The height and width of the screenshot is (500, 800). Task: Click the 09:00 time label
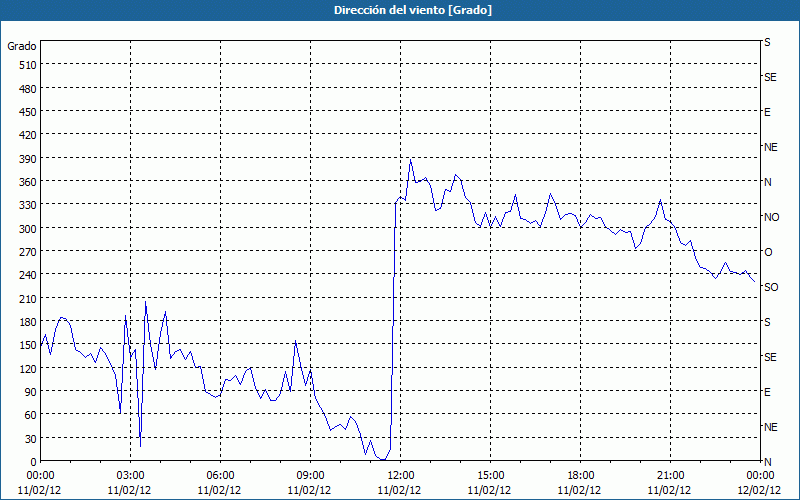310,476
